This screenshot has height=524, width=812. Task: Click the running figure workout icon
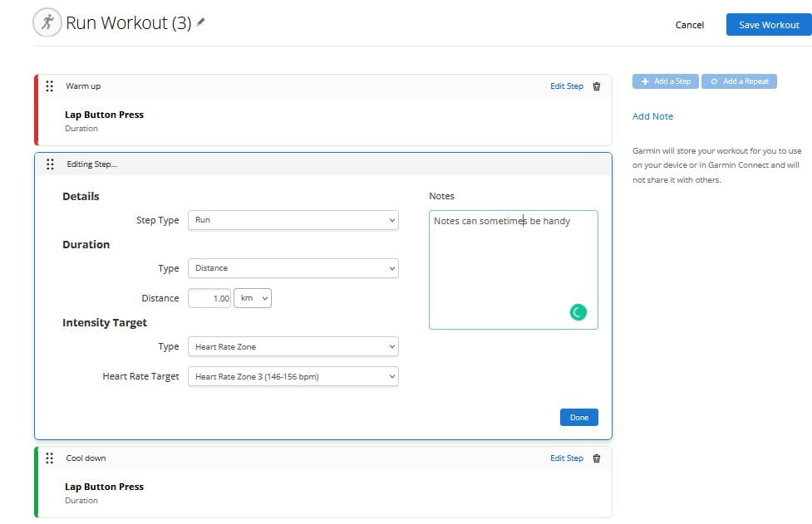coord(47,23)
